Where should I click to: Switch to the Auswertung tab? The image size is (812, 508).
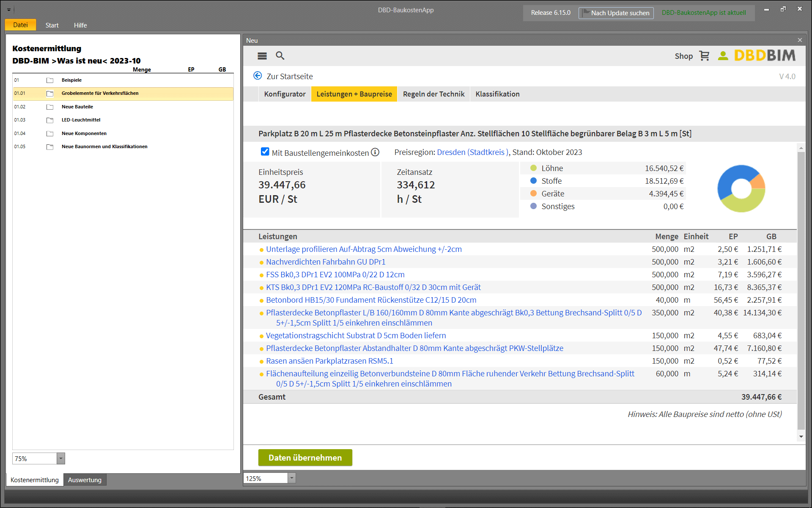point(85,480)
